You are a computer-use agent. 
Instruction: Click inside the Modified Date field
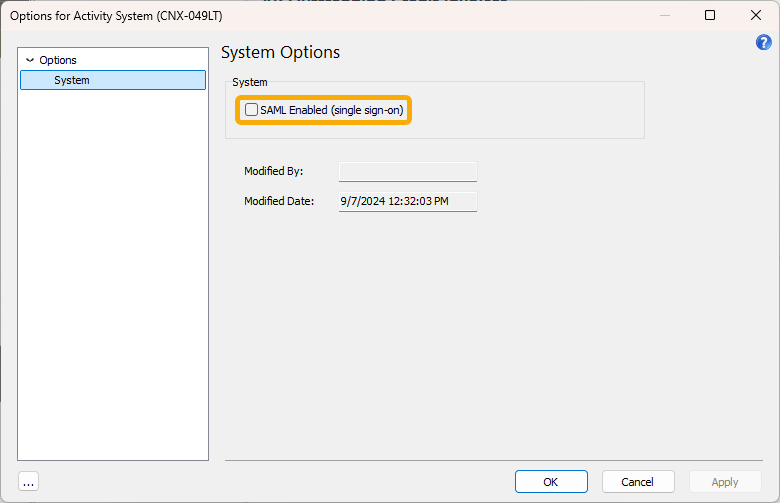(x=408, y=201)
